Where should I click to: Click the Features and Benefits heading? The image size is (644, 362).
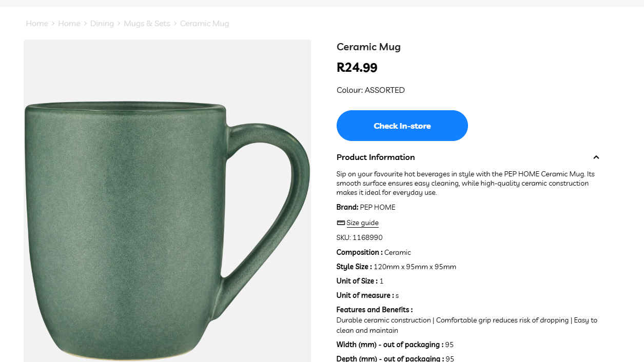pos(374,310)
